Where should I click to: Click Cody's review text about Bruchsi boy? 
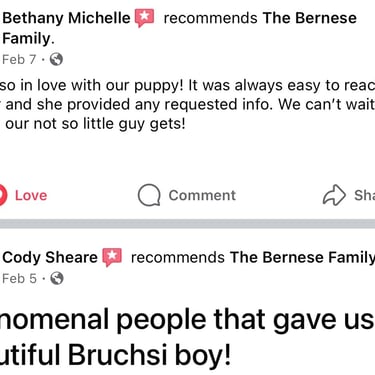point(187,337)
